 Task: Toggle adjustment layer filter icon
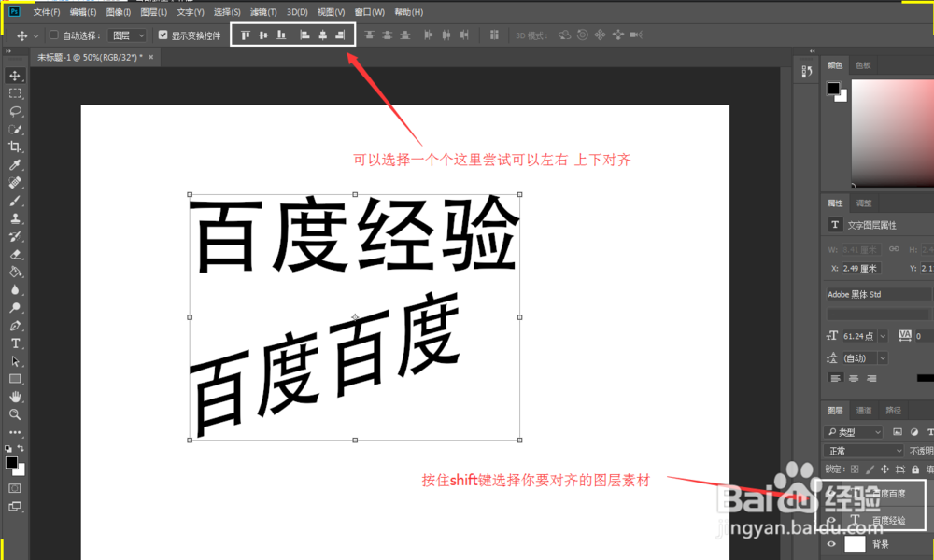914,432
